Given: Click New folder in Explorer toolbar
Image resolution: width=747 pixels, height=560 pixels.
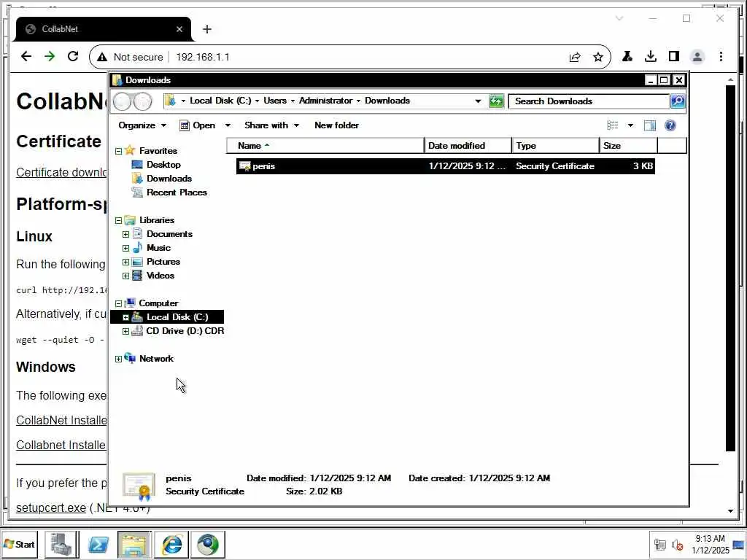Looking at the screenshot, I should 336,125.
